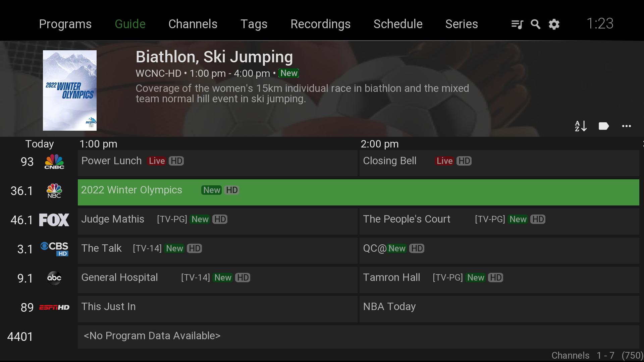Select the 2022 Winter Olympics program
The width and height of the screenshot is (644, 362).
tap(359, 192)
